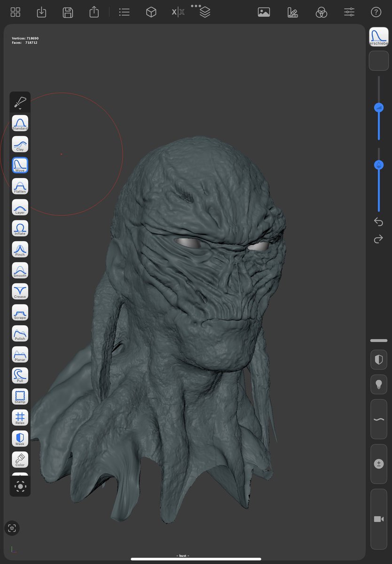Adjust the brush size slider

tap(379, 108)
